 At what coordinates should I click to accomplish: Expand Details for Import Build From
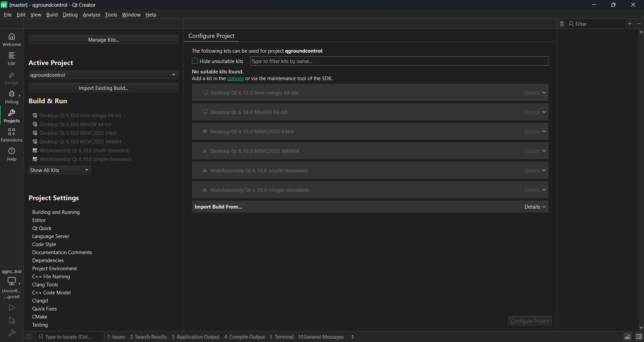tap(535, 207)
